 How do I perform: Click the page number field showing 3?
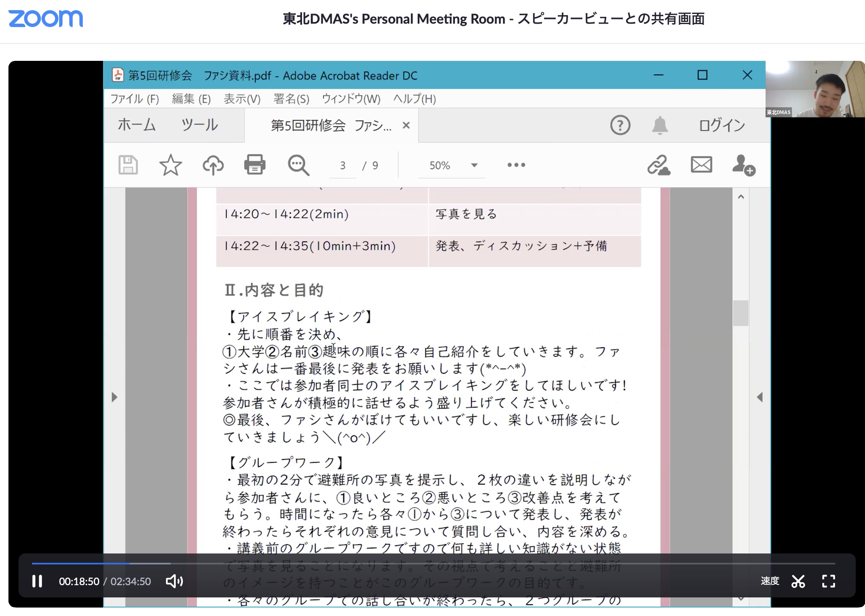click(x=343, y=166)
